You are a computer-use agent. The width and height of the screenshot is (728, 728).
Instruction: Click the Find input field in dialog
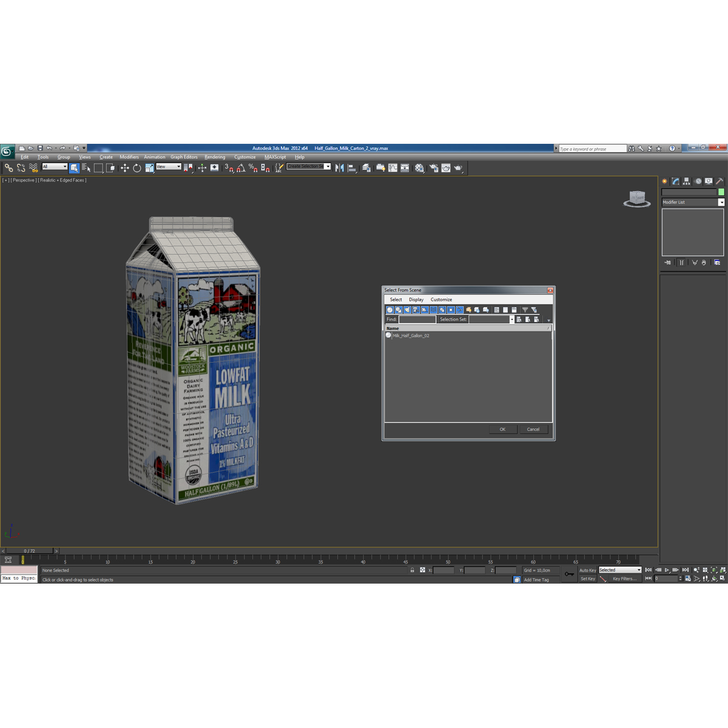pyautogui.click(x=417, y=319)
